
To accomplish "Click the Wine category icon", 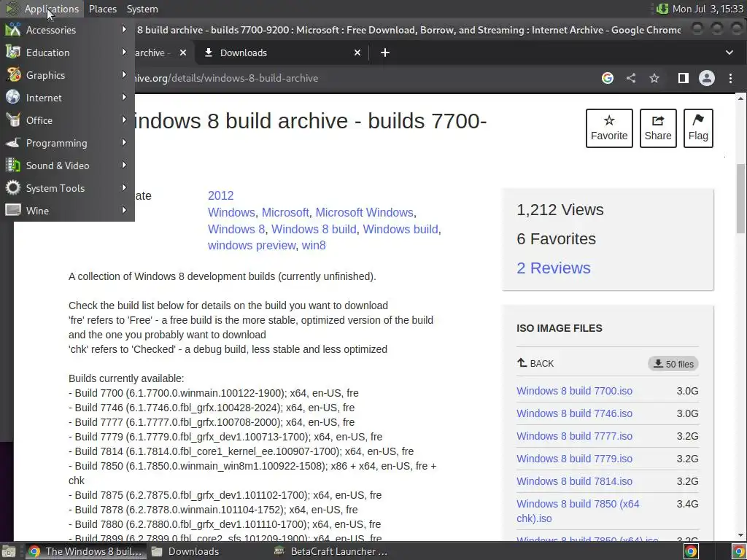I will pyautogui.click(x=13, y=211).
